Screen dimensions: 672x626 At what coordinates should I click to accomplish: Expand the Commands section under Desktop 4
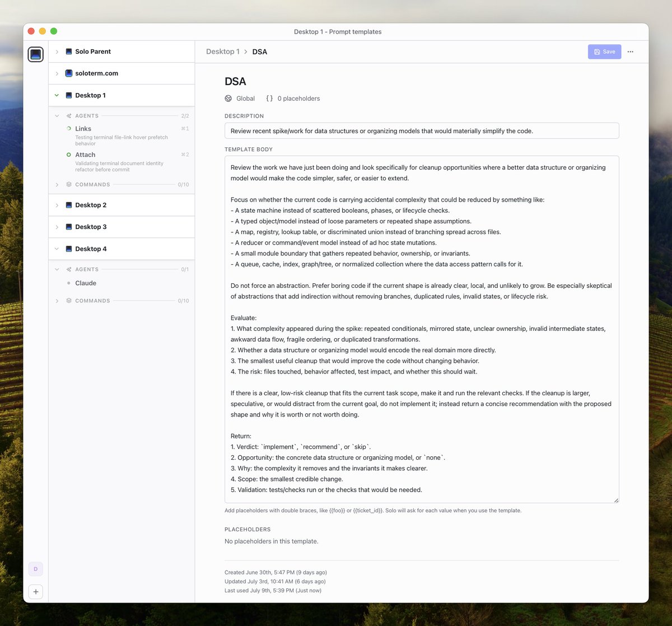[57, 301]
